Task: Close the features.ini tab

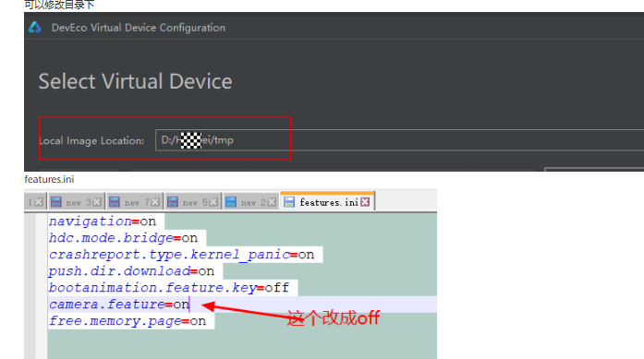Action: pos(365,202)
